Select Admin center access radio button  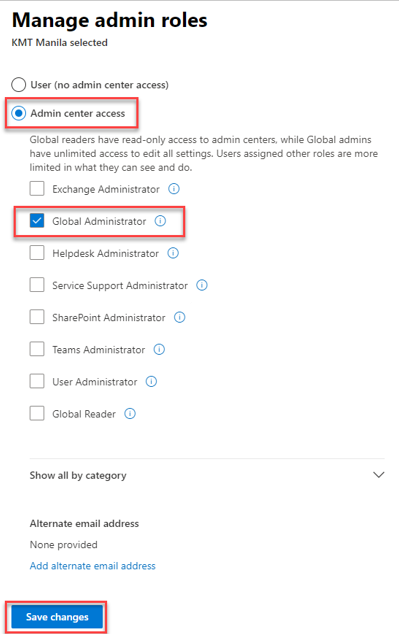[19, 113]
